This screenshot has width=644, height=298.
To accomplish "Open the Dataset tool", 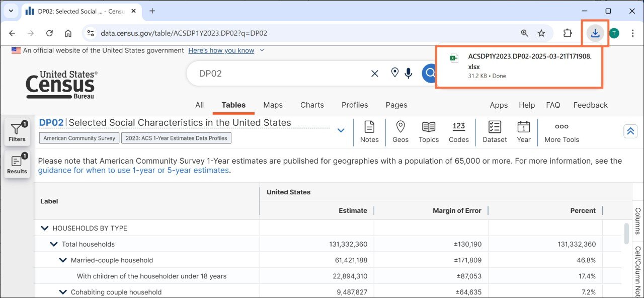I will [495, 132].
